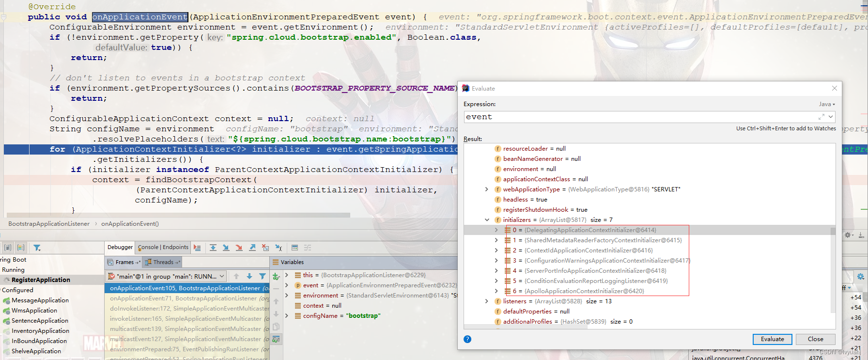Select WmsApplication in Services tree
The height and width of the screenshot is (360, 868).
point(34,311)
